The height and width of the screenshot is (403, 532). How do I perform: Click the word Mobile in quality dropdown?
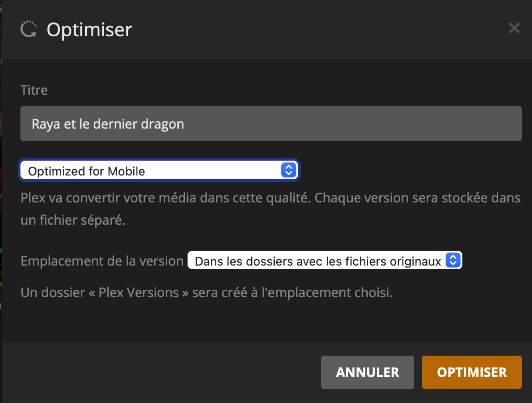(126, 171)
